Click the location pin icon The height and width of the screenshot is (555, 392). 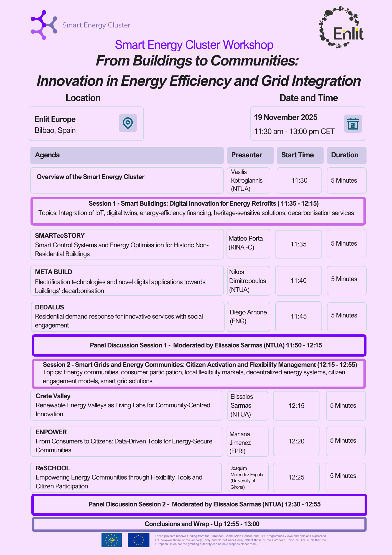click(x=128, y=123)
